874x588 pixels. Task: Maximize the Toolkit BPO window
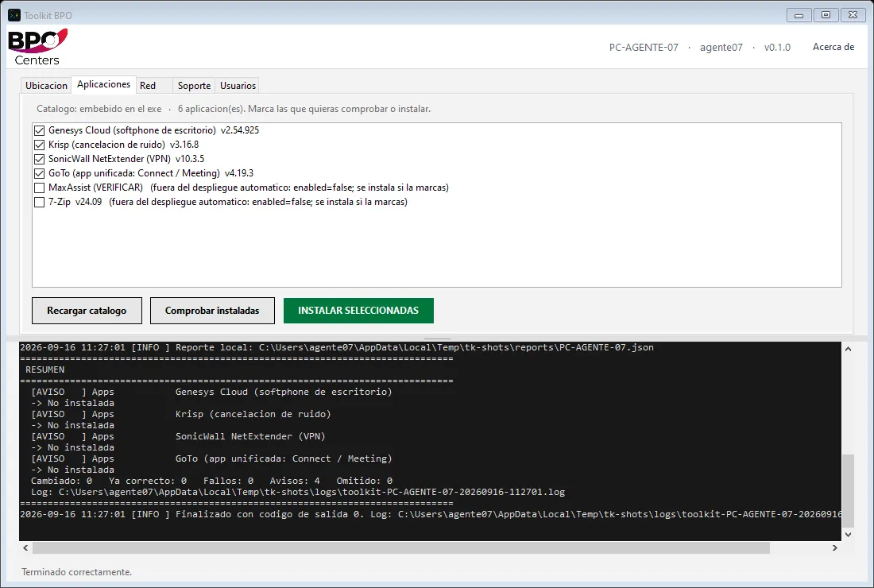[826, 15]
